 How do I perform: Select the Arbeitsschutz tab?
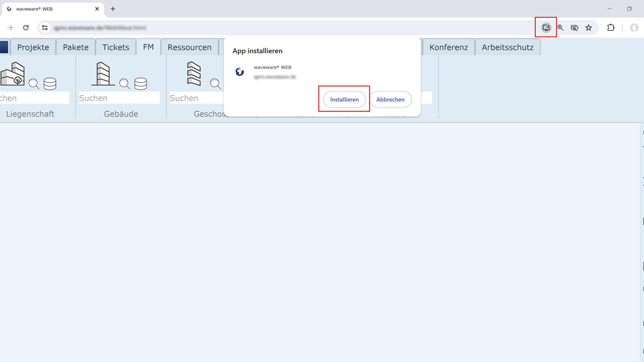coord(507,47)
